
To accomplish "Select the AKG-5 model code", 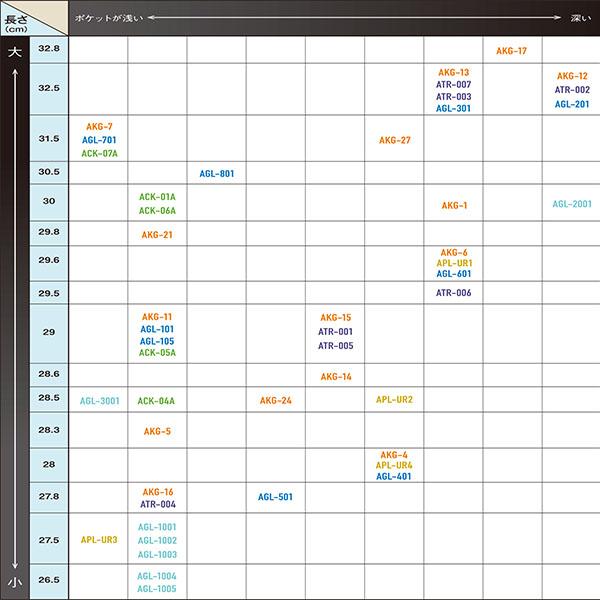I will coord(157,431).
